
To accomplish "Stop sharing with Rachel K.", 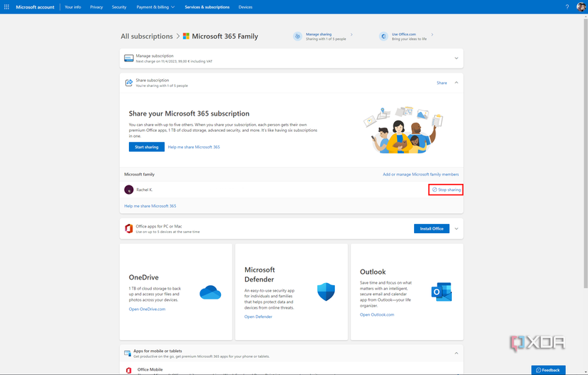I will (446, 190).
